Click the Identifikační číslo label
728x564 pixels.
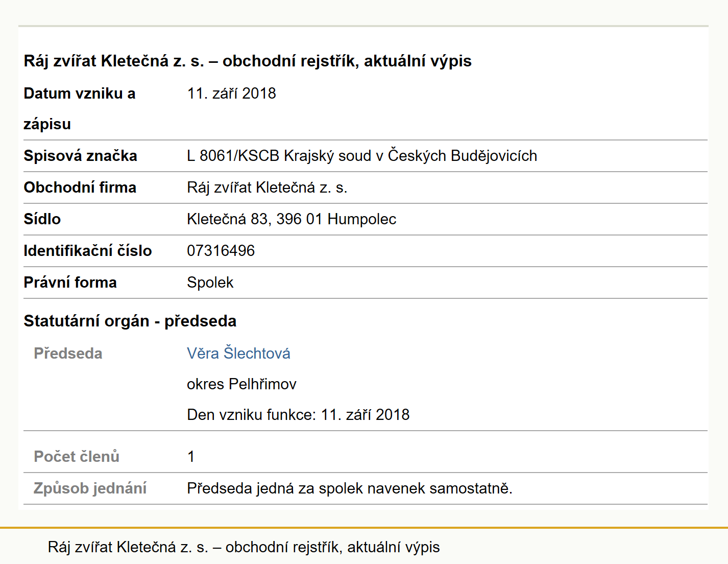pos(87,251)
